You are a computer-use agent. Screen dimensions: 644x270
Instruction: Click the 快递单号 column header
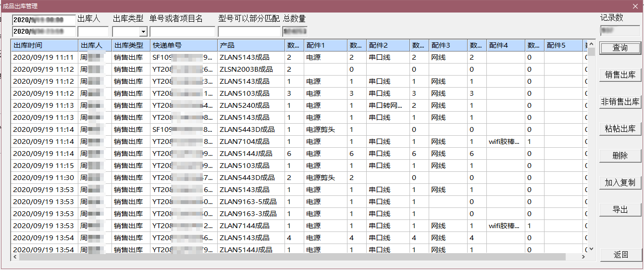pyautogui.click(x=184, y=46)
